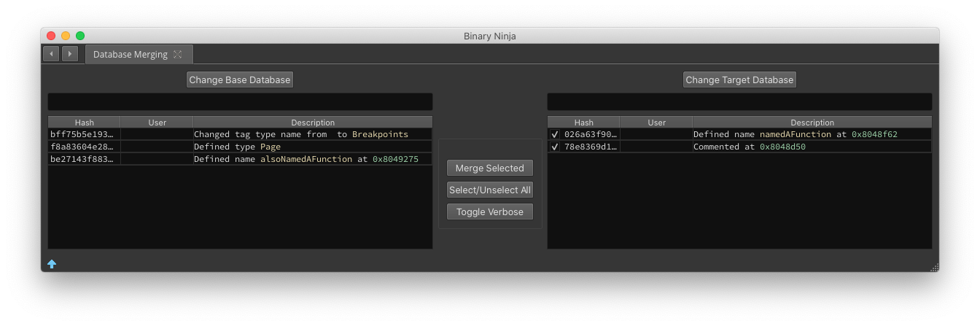The width and height of the screenshot is (980, 326).
Task: Click the green maximize window button
Action: tap(80, 36)
